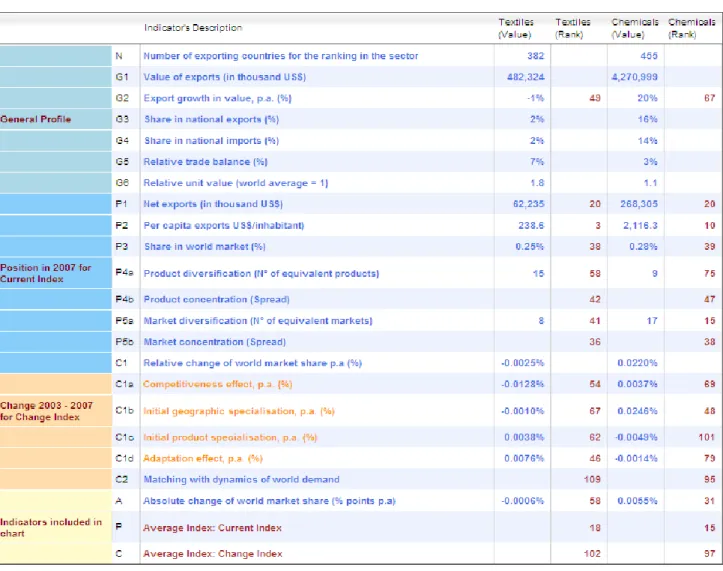Click the 'Chemicals (Value)' column header

pyautogui.click(x=635, y=28)
